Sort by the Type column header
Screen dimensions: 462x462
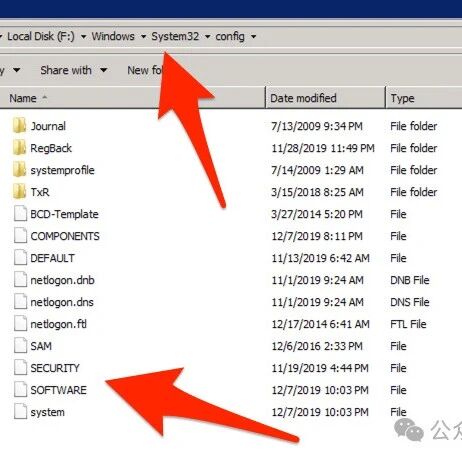[402, 98]
